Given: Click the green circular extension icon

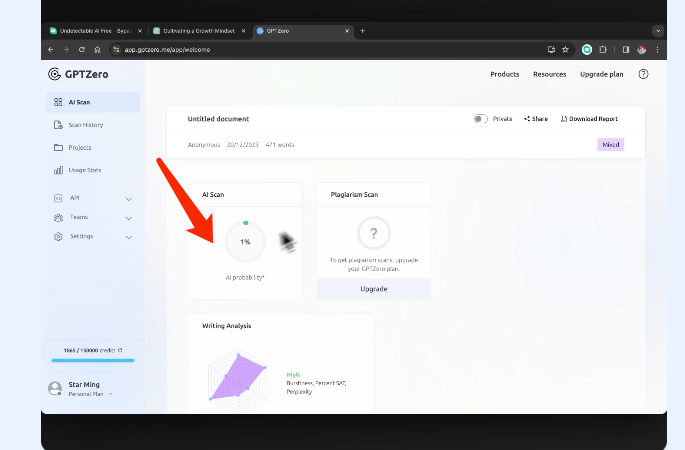Looking at the screenshot, I should tap(587, 50).
